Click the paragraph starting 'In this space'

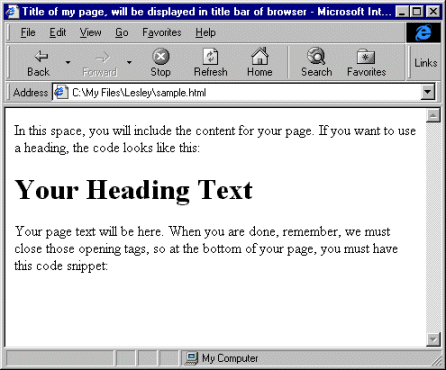[215, 139]
